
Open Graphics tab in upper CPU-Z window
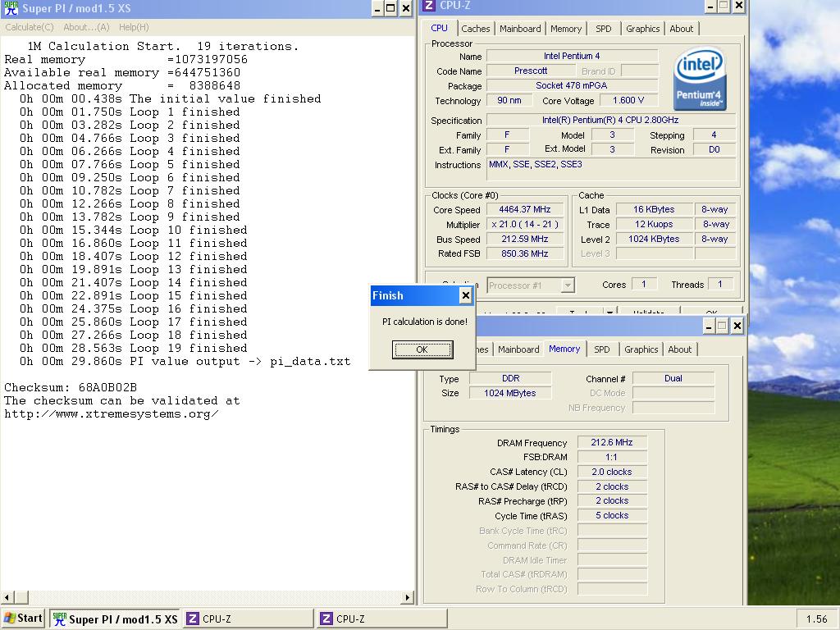(x=643, y=29)
